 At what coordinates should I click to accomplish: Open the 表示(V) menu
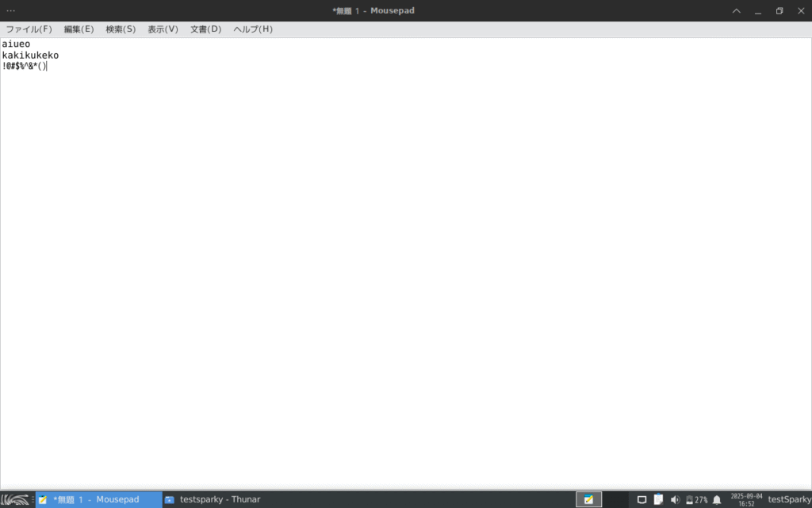click(x=163, y=29)
